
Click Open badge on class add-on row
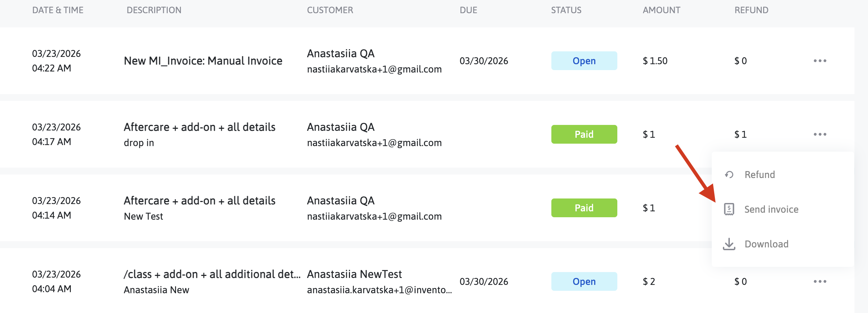pyautogui.click(x=584, y=281)
